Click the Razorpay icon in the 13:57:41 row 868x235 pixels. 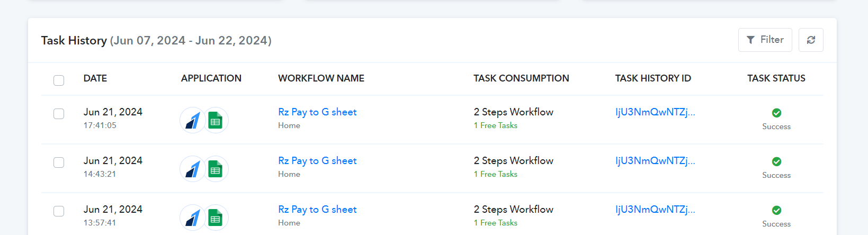point(193,218)
